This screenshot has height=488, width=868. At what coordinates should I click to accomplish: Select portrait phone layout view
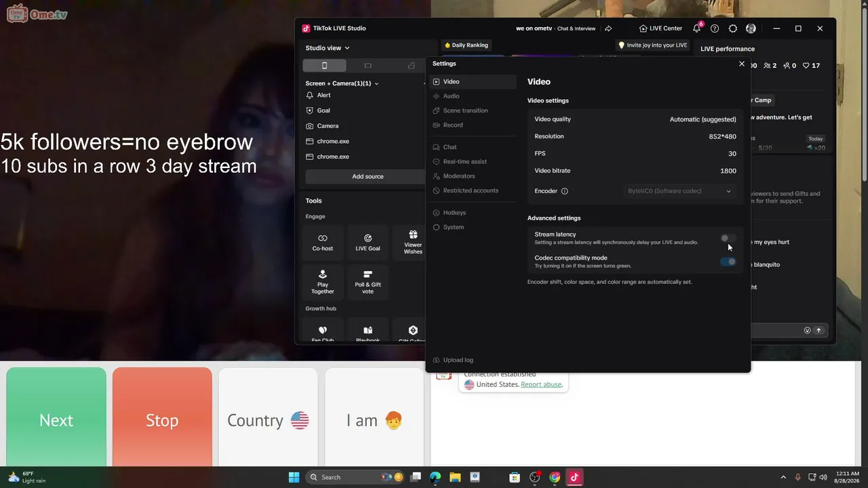pyautogui.click(x=324, y=66)
